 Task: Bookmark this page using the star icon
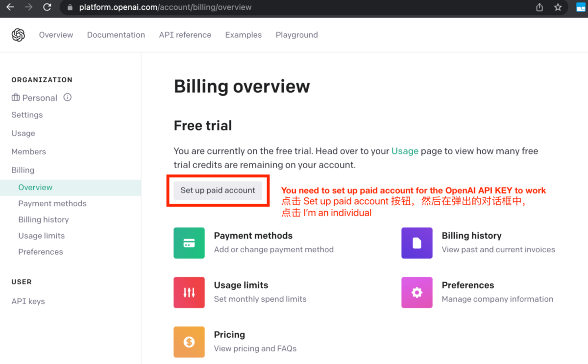coord(558,7)
